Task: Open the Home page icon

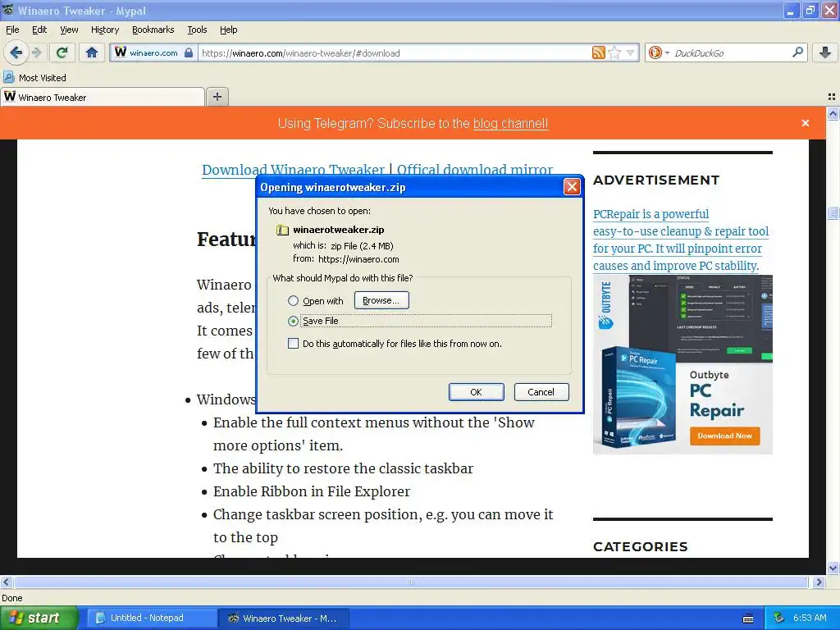Action: [92, 52]
